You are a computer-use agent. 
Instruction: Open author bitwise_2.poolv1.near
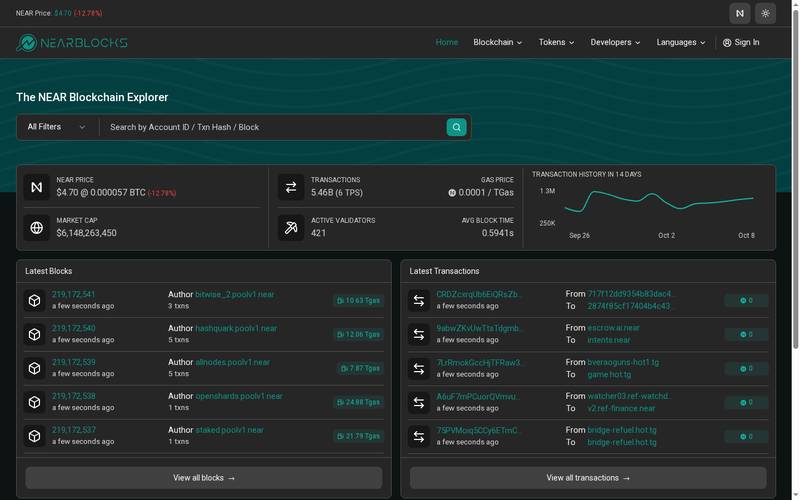pos(235,294)
